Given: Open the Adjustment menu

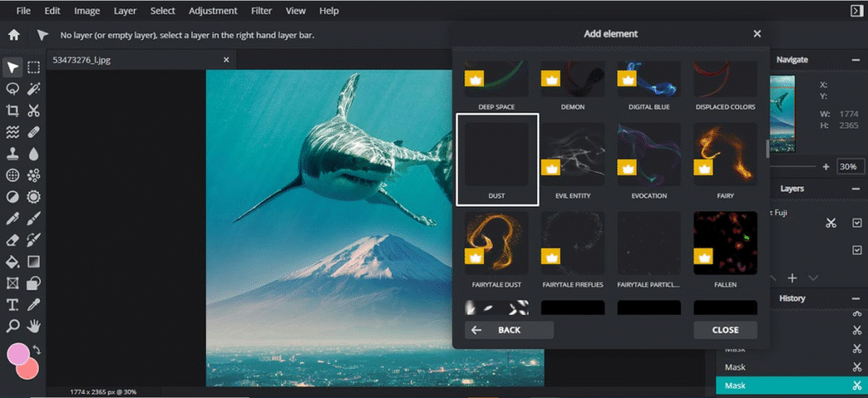Looking at the screenshot, I should pos(213,11).
